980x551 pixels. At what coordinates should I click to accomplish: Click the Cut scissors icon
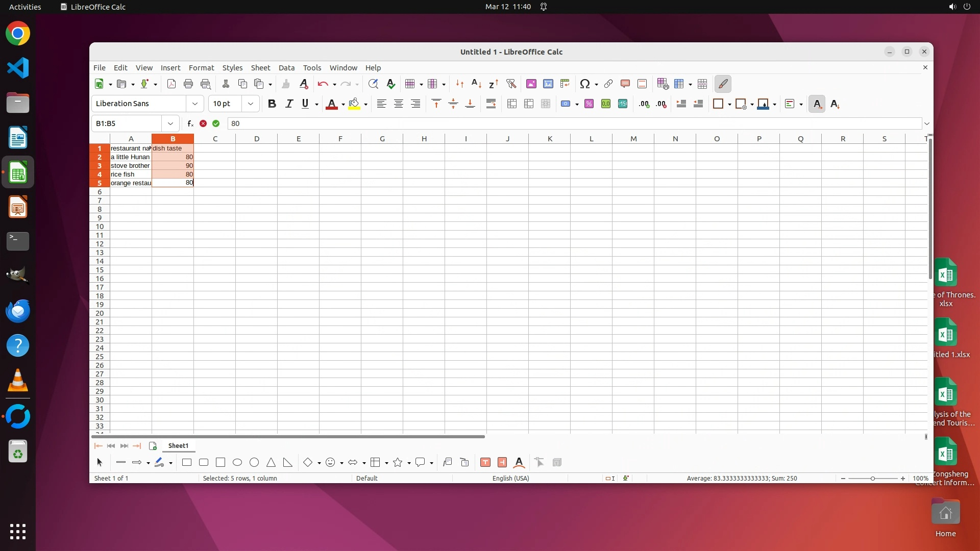click(x=226, y=84)
